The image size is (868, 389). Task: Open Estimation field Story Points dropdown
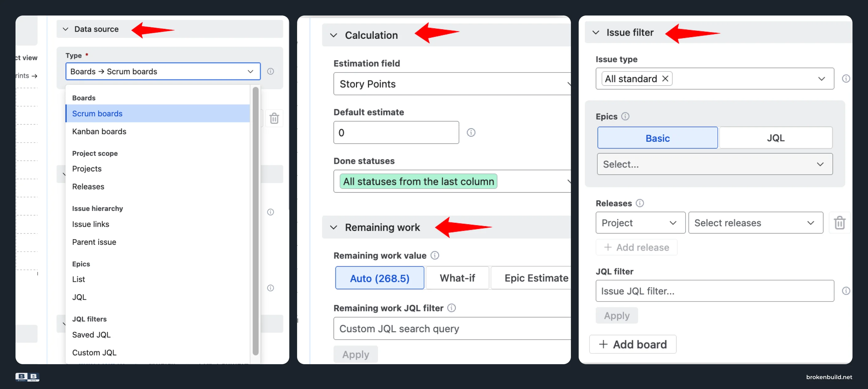click(452, 84)
